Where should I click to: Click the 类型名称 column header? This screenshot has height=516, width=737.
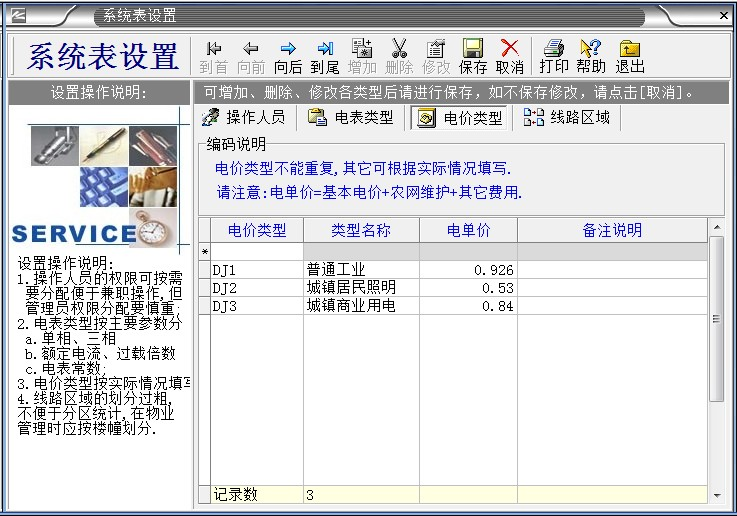[x=361, y=231]
